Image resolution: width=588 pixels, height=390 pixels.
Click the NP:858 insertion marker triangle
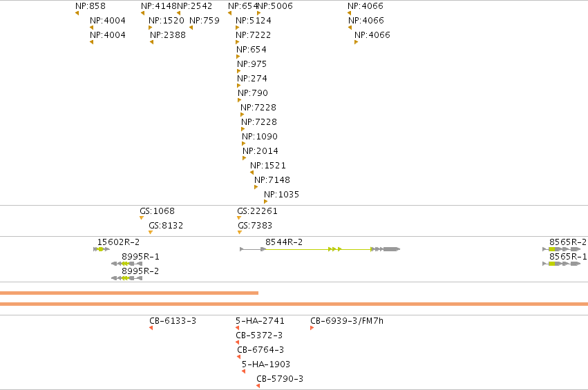coord(77,14)
